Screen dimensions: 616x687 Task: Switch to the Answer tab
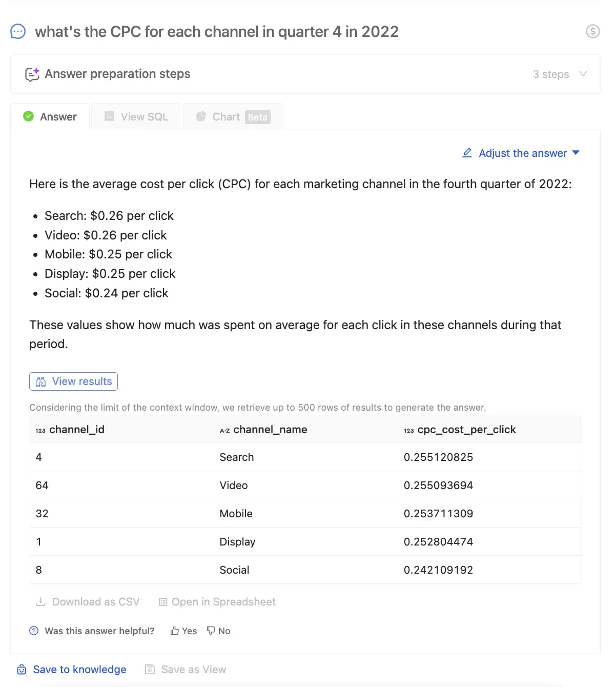tap(50, 117)
